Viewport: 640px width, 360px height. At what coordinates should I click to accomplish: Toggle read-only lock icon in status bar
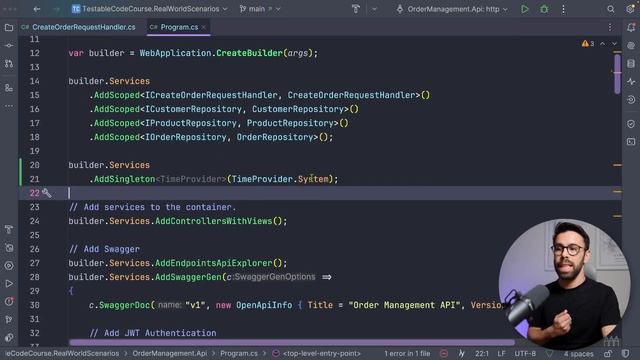[608, 353]
